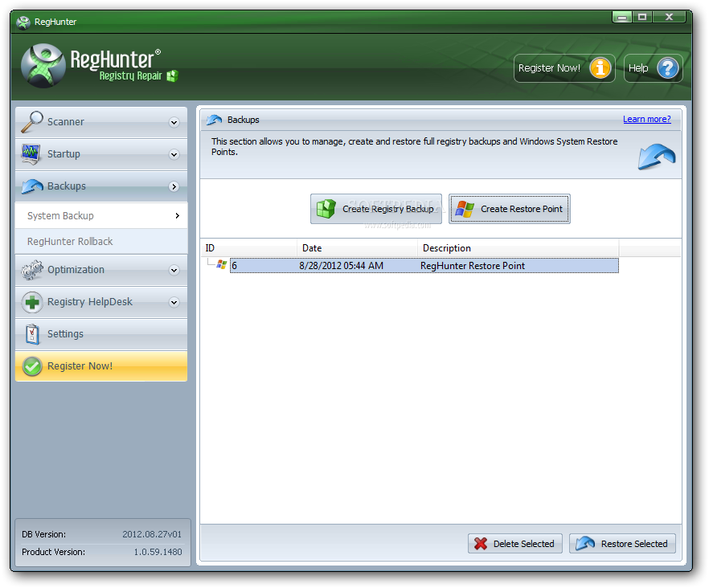Select the RegHunter Restore Point row
Image resolution: width=709 pixels, height=588 pixels.
coord(424,265)
